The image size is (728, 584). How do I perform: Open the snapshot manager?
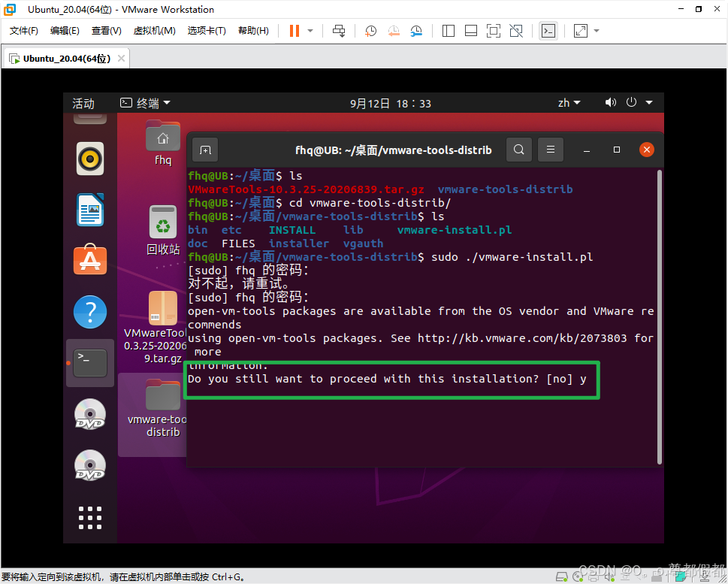(416, 31)
